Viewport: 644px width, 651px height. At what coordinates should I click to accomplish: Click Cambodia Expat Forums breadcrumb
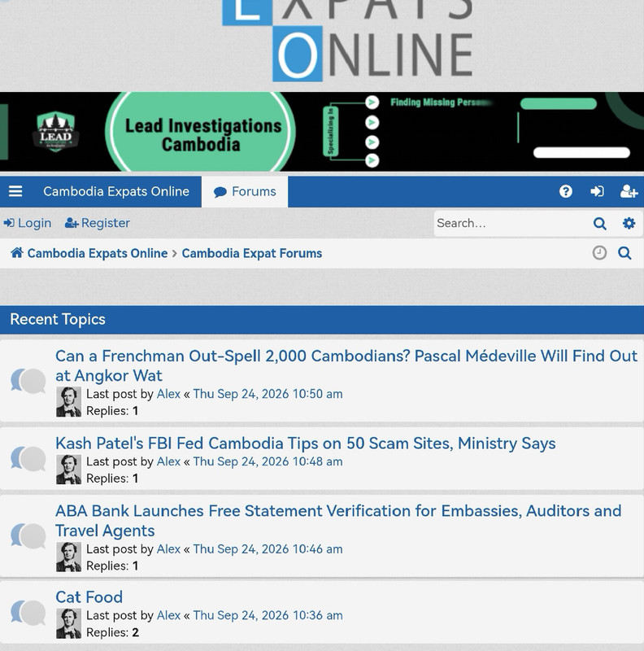[x=252, y=253]
